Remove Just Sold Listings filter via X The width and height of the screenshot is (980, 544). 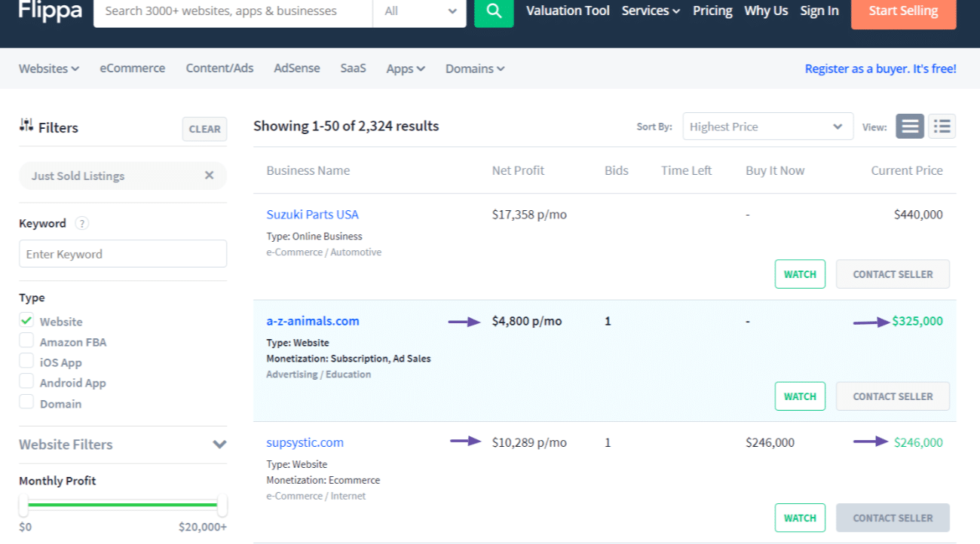coord(210,175)
